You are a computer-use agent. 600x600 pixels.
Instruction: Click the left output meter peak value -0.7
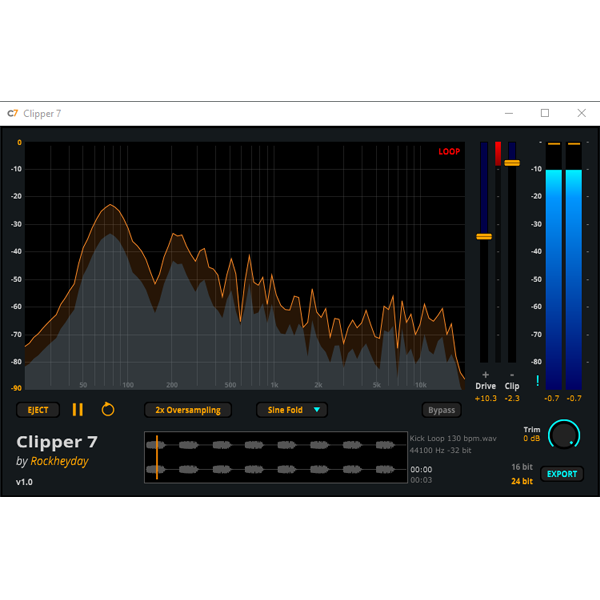(x=551, y=398)
